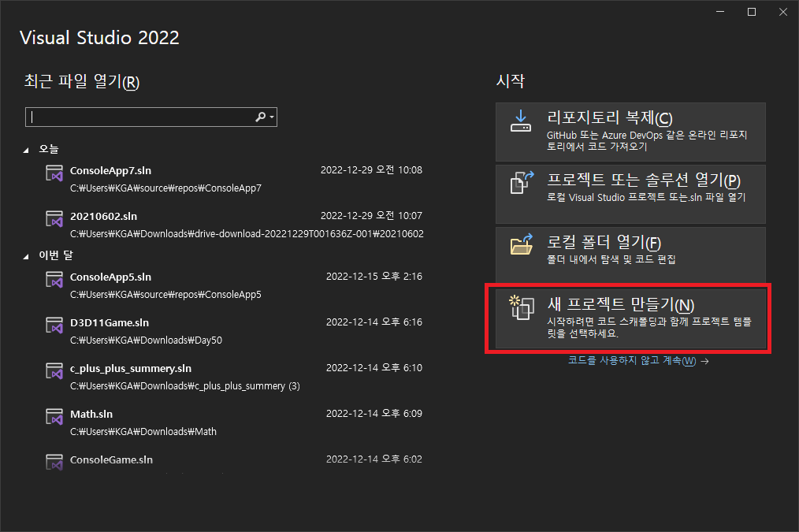Click 새 프로젝트 만들기 button

630,319
